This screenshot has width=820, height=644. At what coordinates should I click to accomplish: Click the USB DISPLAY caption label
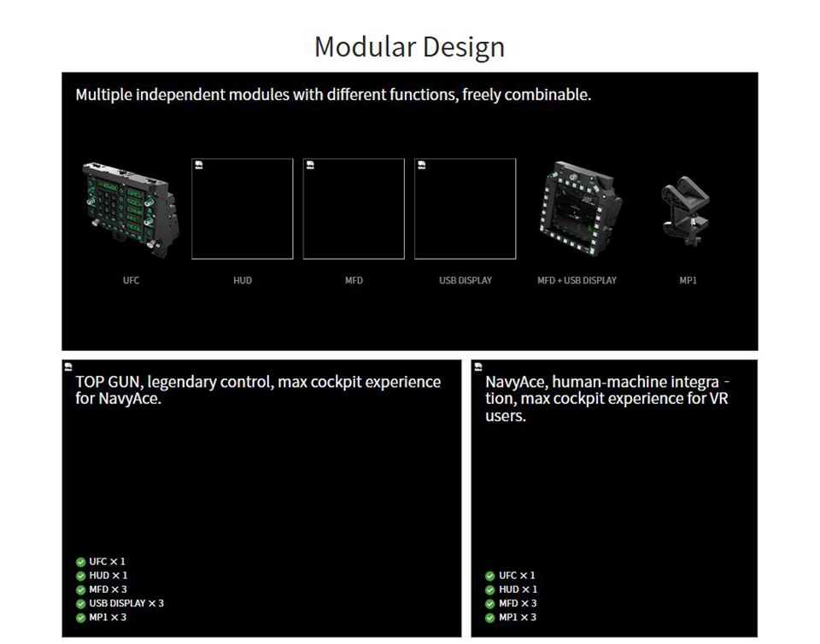(x=466, y=280)
